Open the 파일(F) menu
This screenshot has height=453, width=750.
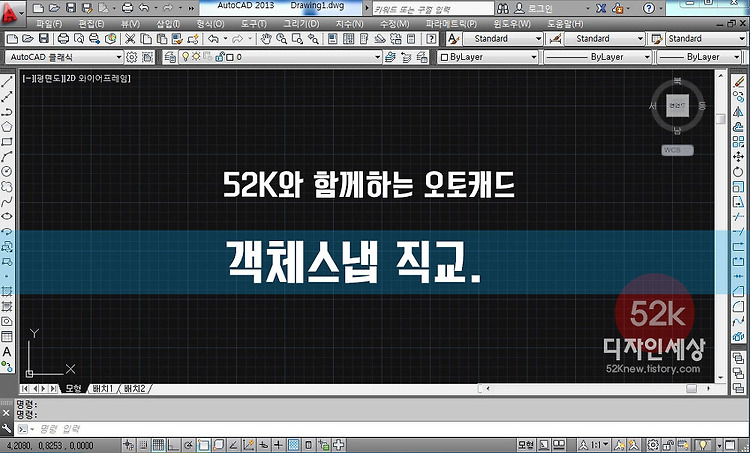pyautogui.click(x=49, y=24)
